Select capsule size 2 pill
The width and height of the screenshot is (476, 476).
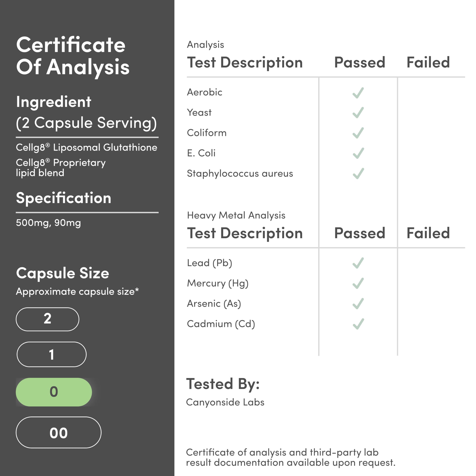point(48,319)
